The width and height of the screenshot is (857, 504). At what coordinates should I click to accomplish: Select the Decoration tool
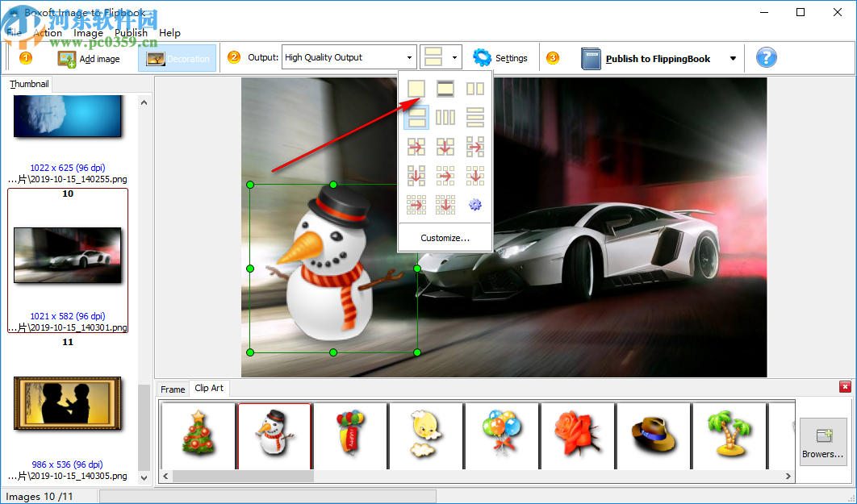177,57
